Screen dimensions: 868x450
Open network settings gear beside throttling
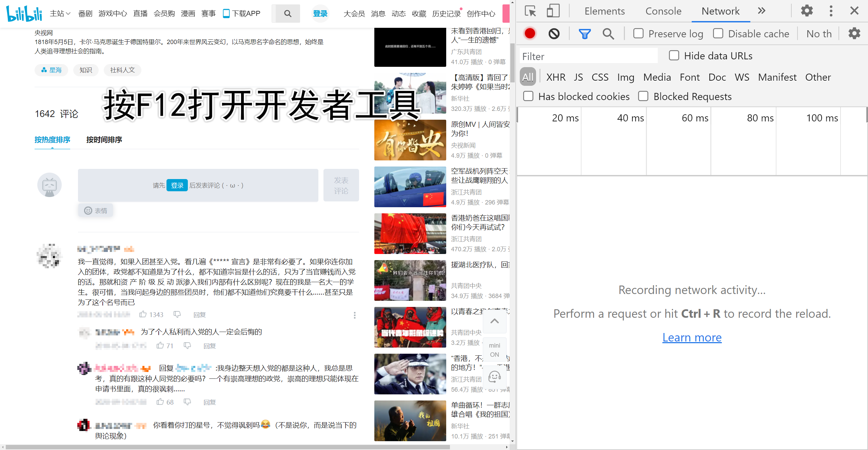tap(854, 34)
